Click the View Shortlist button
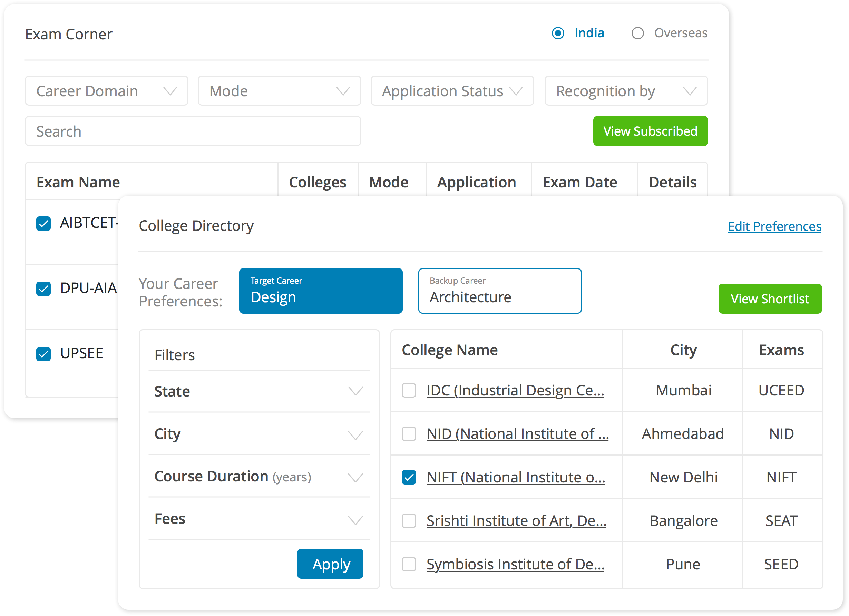Image resolution: width=849 pixels, height=616 pixels. [x=770, y=299]
